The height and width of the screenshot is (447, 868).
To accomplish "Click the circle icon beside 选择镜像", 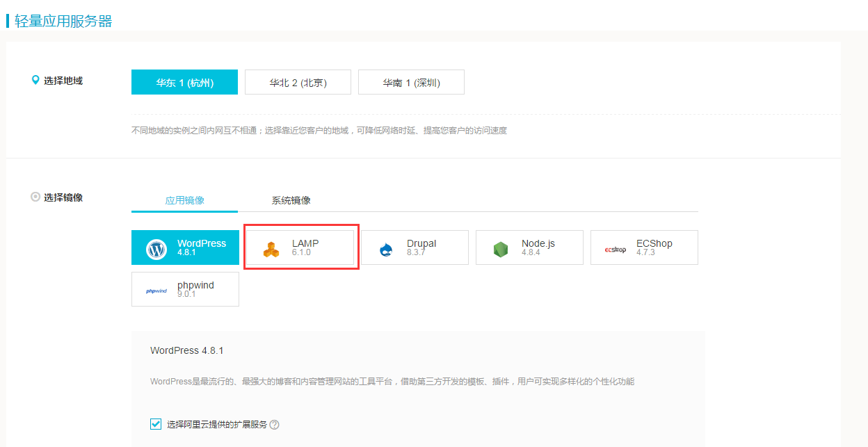I will coord(35,197).
